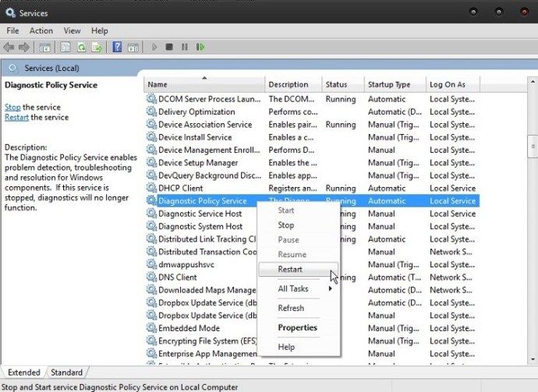Image resolution: width=538 pixels, height=392 pixels.
Task: Click the Start Service play icon
Action: tap(154, 47)
